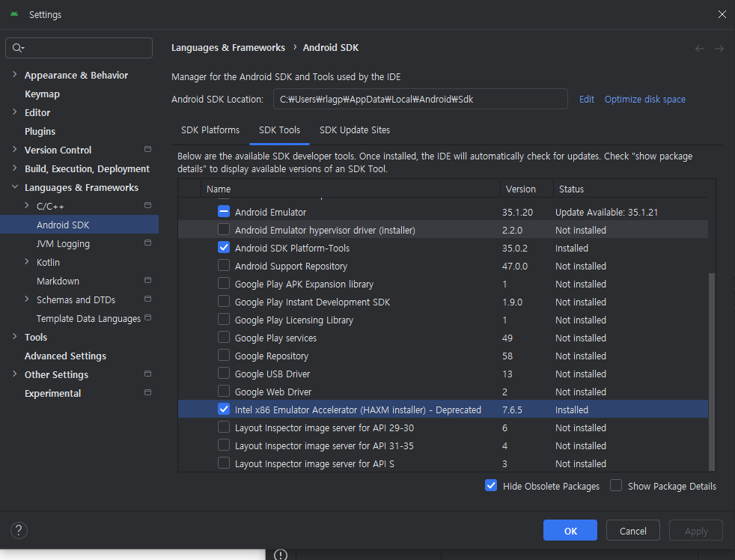The width and height of the screenshot is (735, 560).
Task: Expand Tools section
Action: point(14,337)
